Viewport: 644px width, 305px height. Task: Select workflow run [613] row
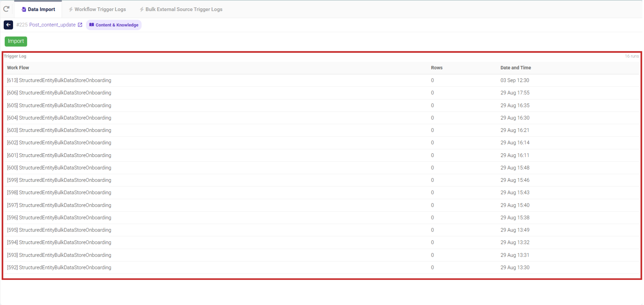pyautogui.click(x=321, y=81)
